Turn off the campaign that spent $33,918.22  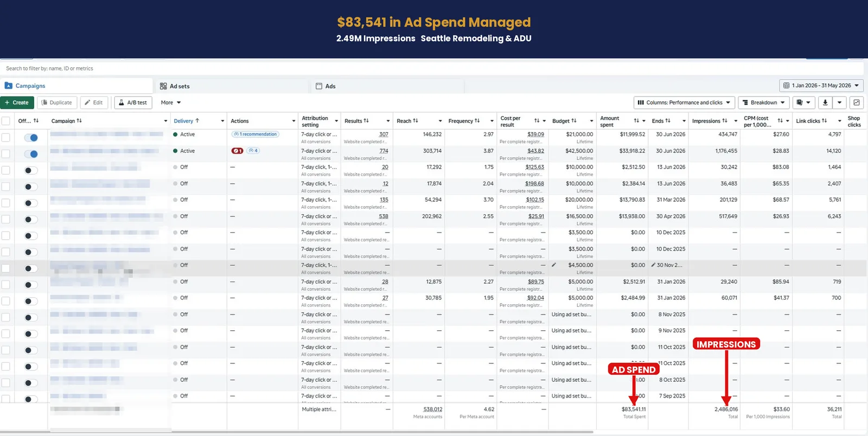[x=31, y=154]
